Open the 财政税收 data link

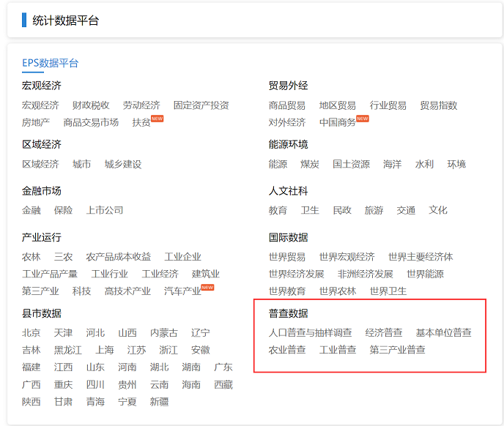91,105
